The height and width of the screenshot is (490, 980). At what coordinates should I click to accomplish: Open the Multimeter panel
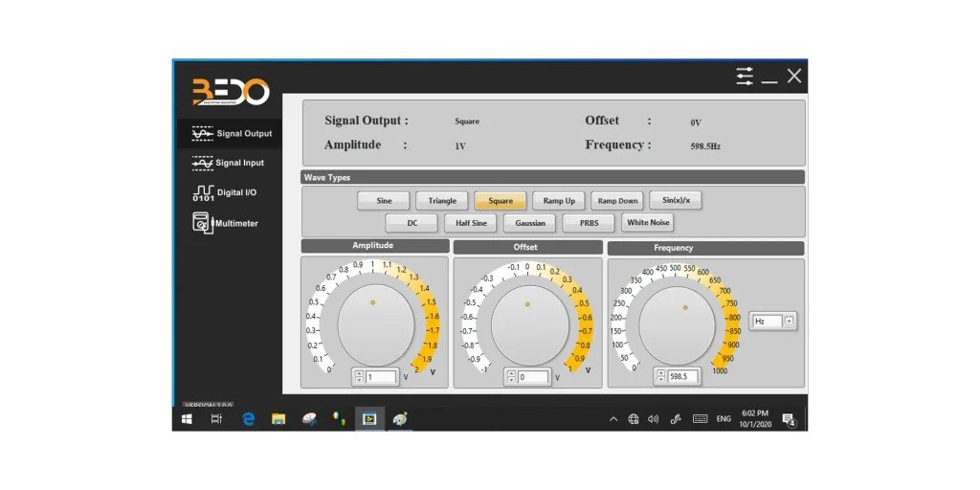tap(225, 223)
